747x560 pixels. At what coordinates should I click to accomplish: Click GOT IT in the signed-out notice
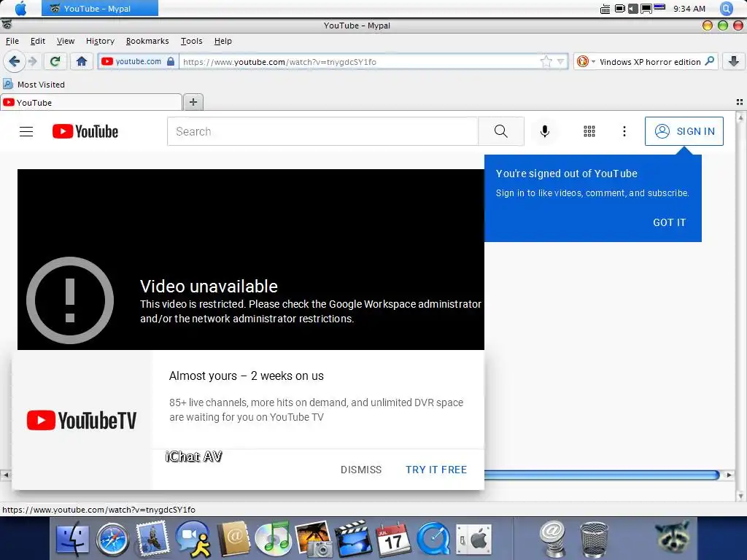(x=669, y=222)
